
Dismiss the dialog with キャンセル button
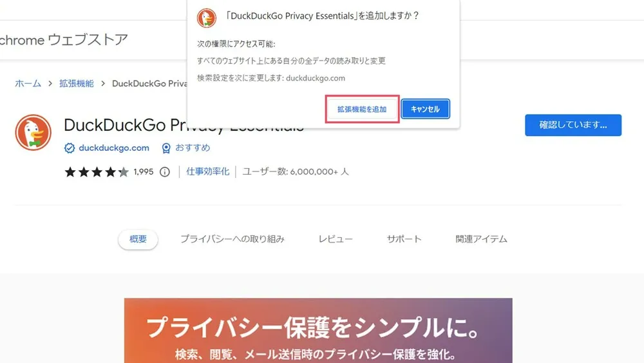[x=426, y=109]
